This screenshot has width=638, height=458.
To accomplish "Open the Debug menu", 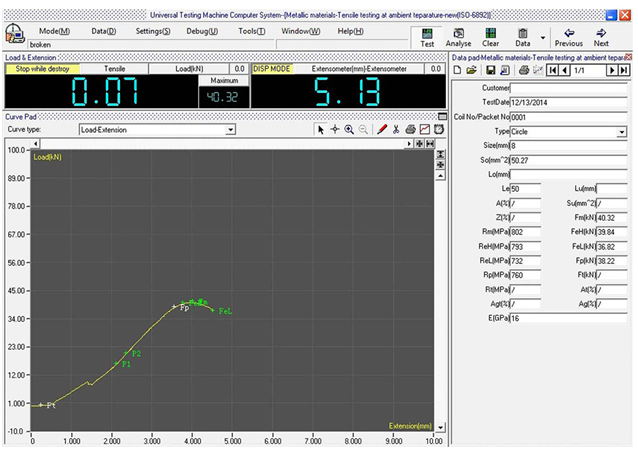I will (201, 31).
